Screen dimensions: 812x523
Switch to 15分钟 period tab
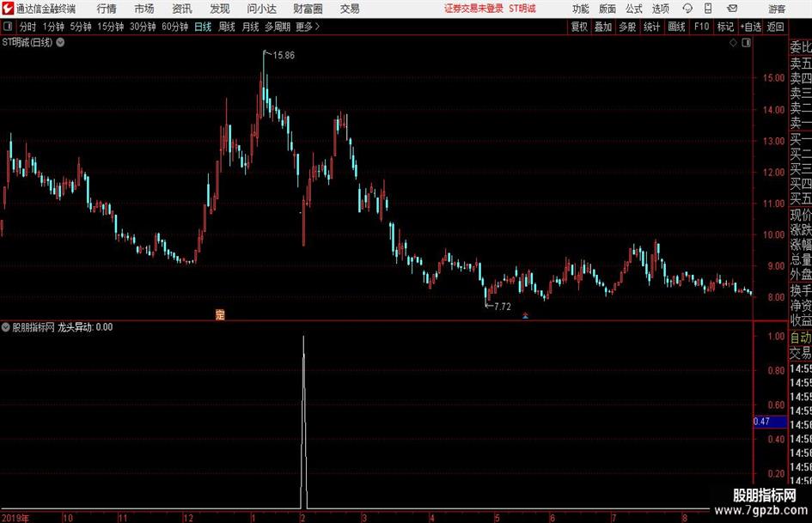point(110,27)
